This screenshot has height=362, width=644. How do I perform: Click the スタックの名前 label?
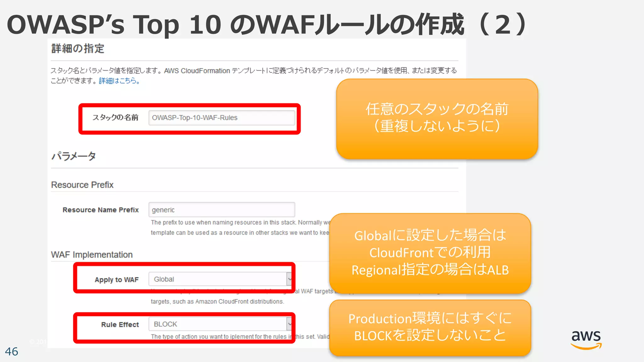(115, 118)
